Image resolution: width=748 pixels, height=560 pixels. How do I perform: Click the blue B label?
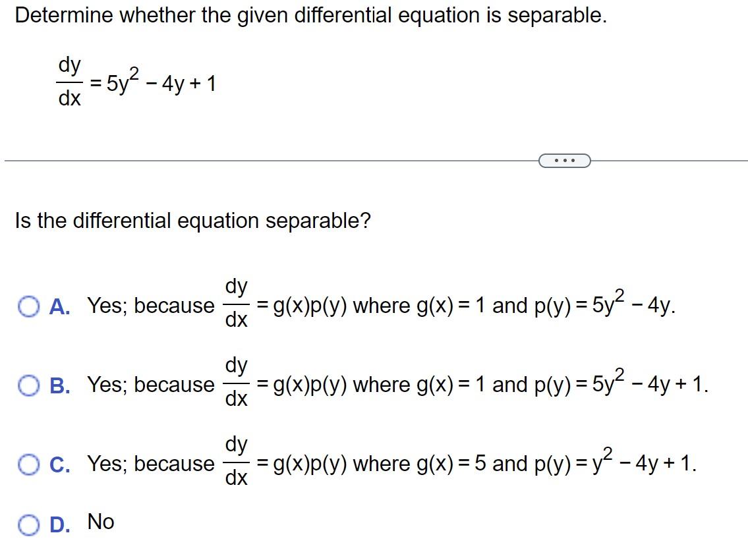click(x=59, y=385)
